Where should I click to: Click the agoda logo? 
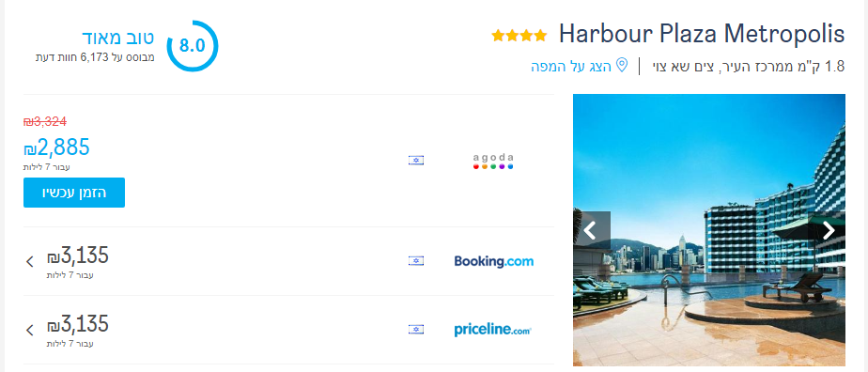493,161
